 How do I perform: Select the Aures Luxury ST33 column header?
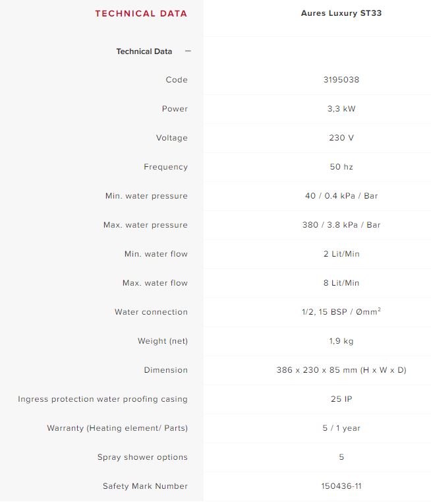click(341, 13)
